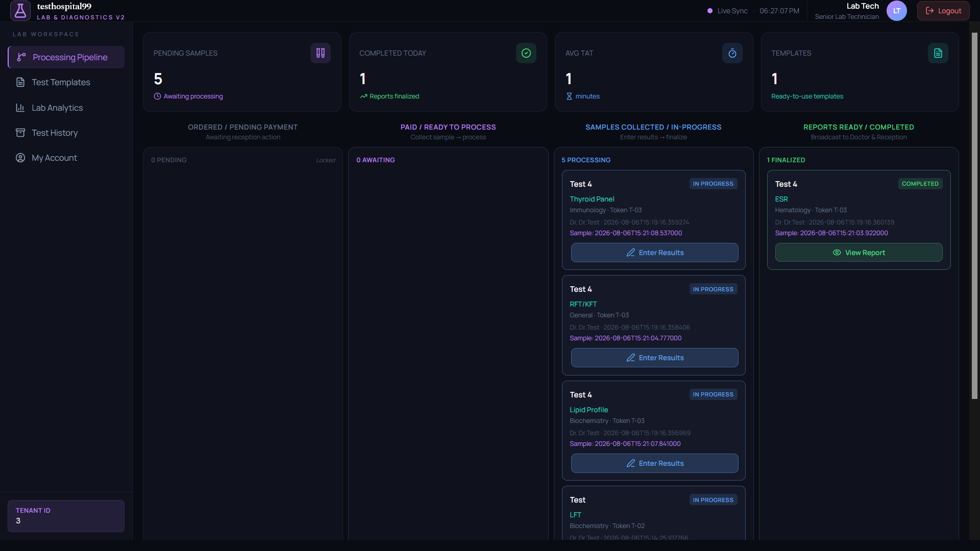Open the Processing Pipeline workspace

(66, 57)
